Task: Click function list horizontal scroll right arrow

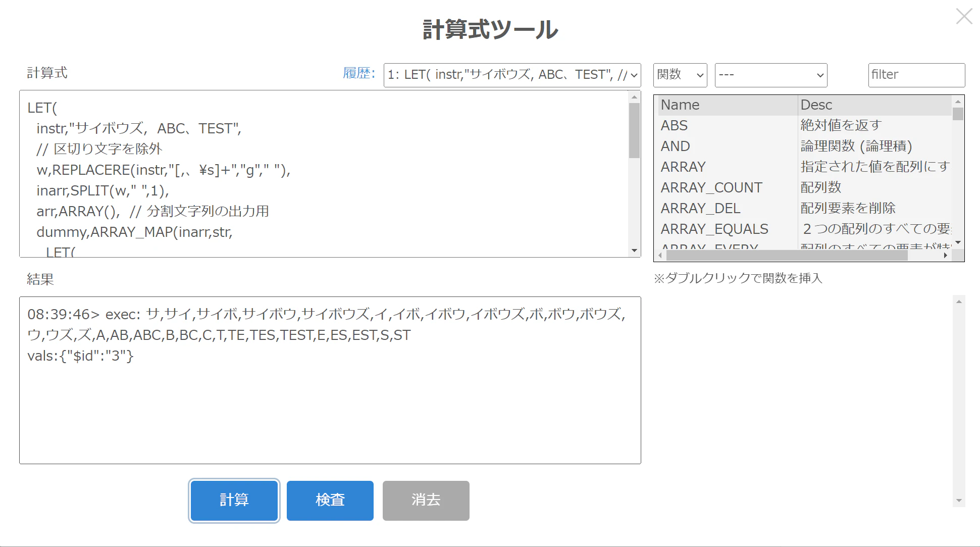Action: coord(945,256)
